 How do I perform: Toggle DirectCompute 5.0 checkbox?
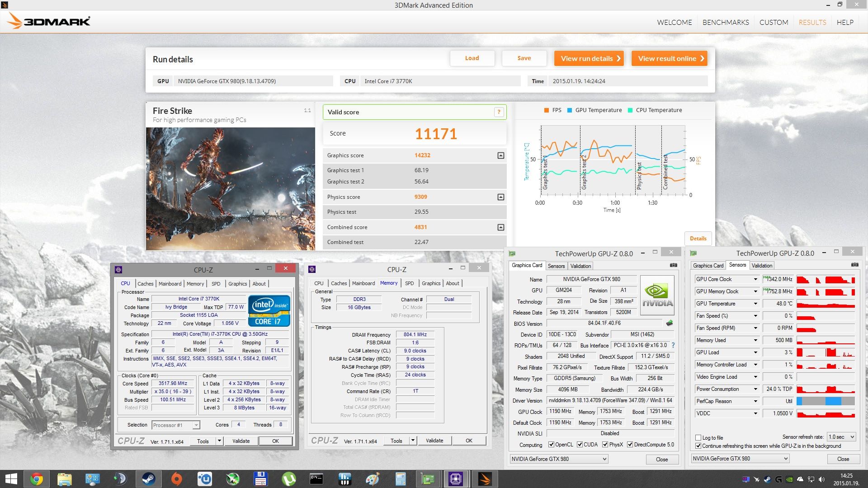click(630, 445)
